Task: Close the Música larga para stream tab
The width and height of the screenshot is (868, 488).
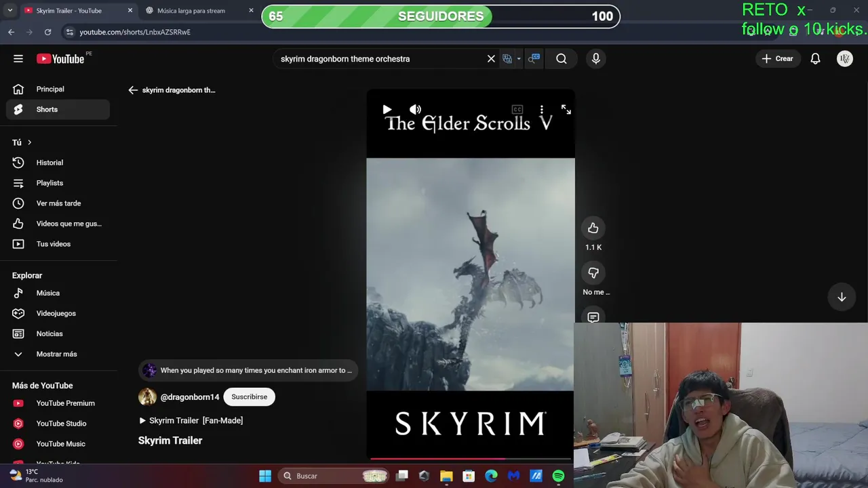Action: [251, 11]
